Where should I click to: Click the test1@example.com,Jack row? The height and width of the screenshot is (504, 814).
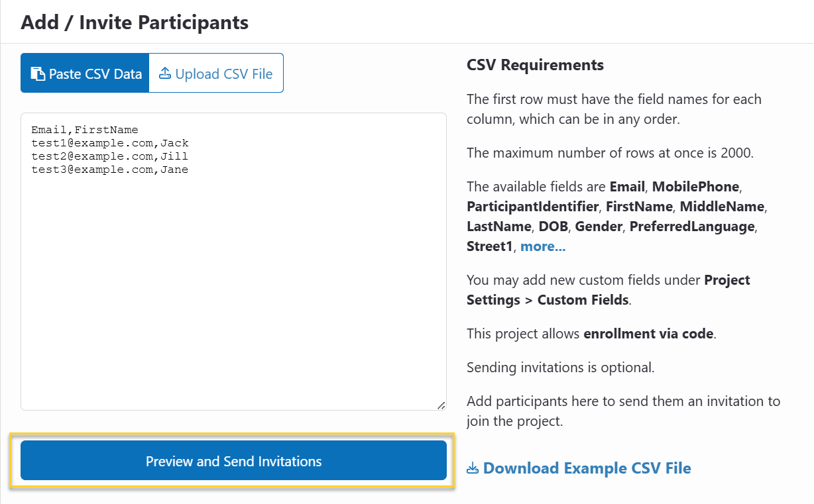click(110, 143)
